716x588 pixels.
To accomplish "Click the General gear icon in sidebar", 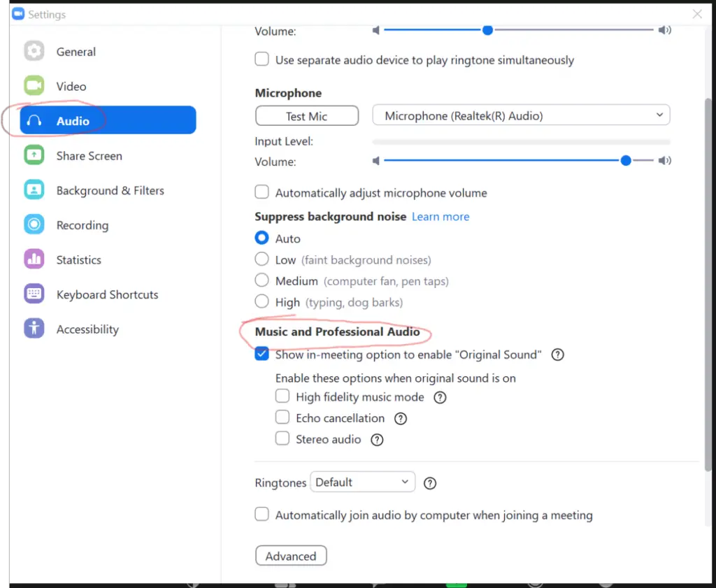I will (34, 51).
